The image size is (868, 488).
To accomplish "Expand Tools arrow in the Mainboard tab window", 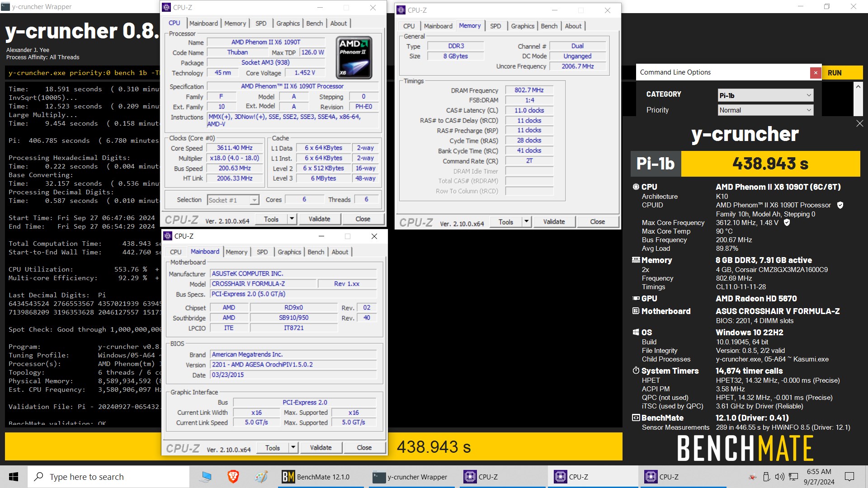I will click(293, 448).
